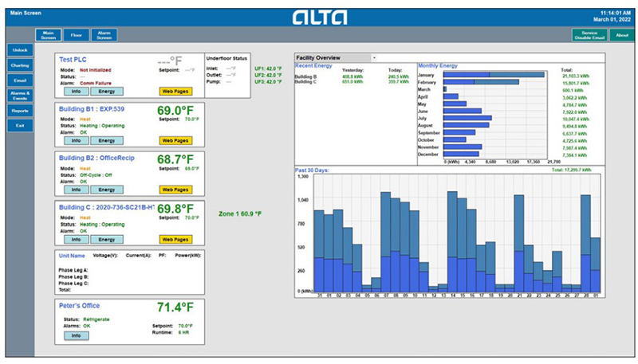Click the Building B1 : EXP.539 title
Screen dimensions: 638x364
[x=92, y=109]
